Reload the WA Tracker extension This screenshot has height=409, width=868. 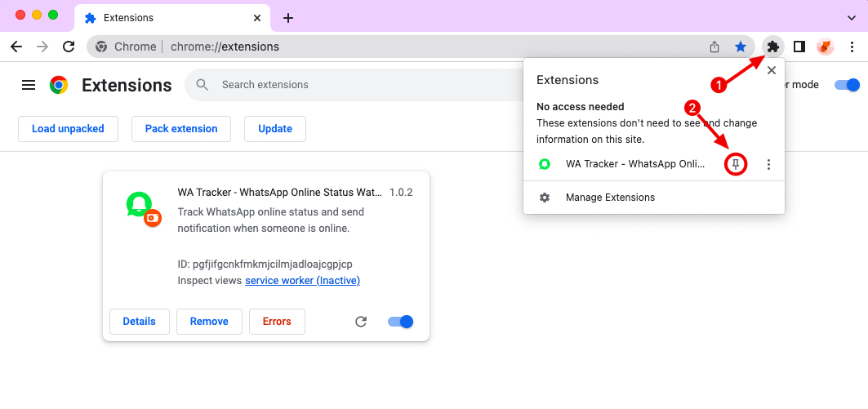(361, 322)
